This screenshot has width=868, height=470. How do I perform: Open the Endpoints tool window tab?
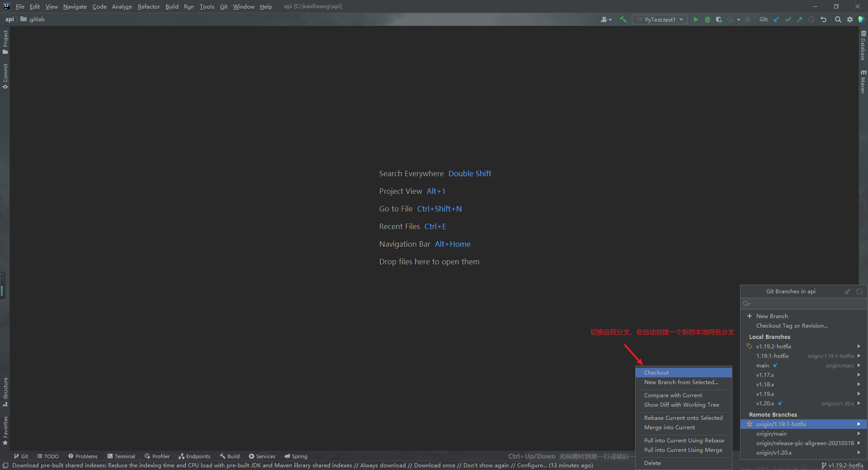click(194, 456)
